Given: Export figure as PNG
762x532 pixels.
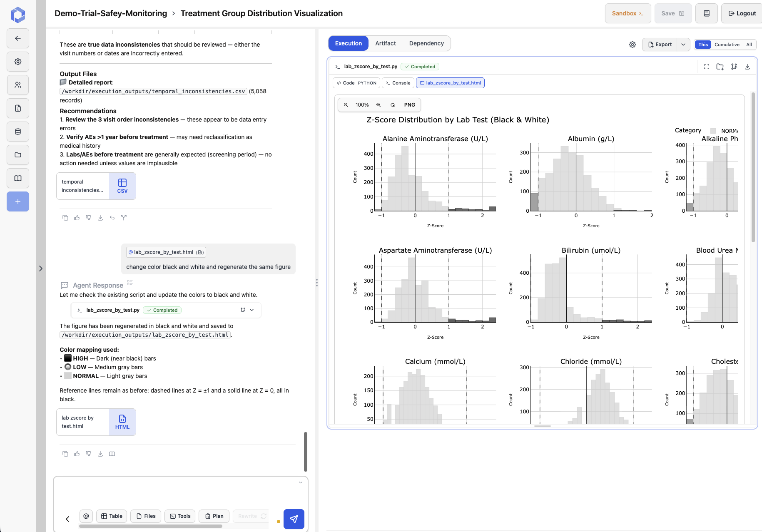Looking at the screenshot, I should point(410,105).
